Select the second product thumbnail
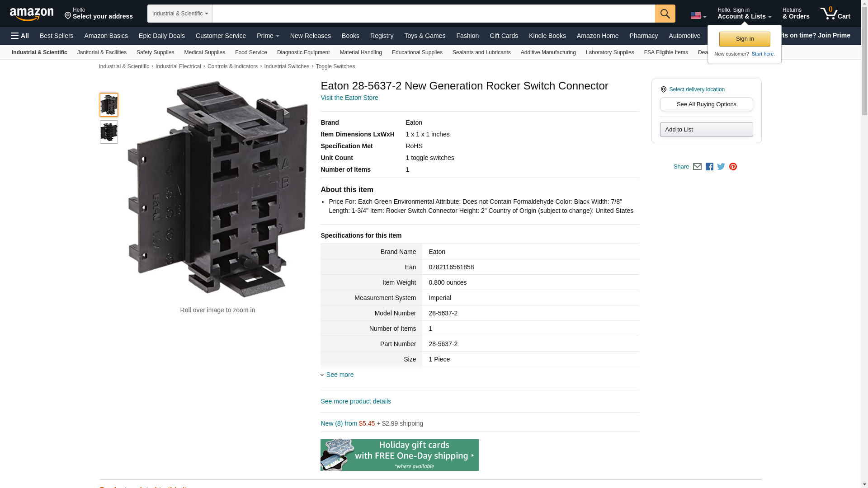This screenshot has width=868, height=488. 108,132
